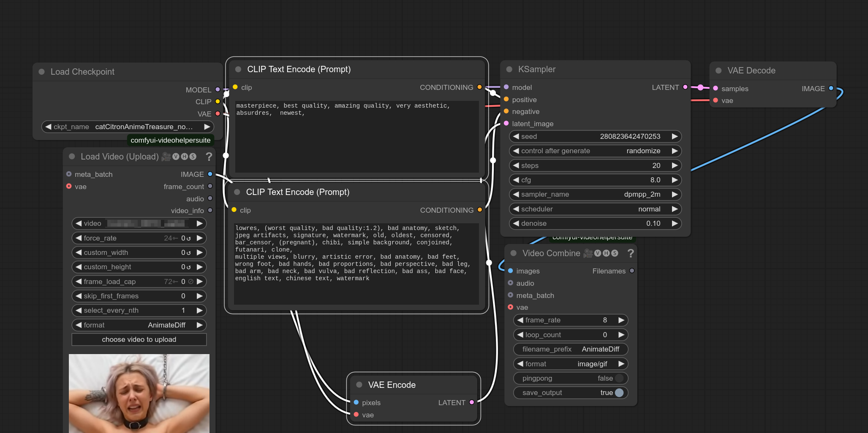The height and width of the screenshot is (433, 868).
Task: Click the CONDITIONING output of the positive CLIP encode
Action: [x=479, y=87]
